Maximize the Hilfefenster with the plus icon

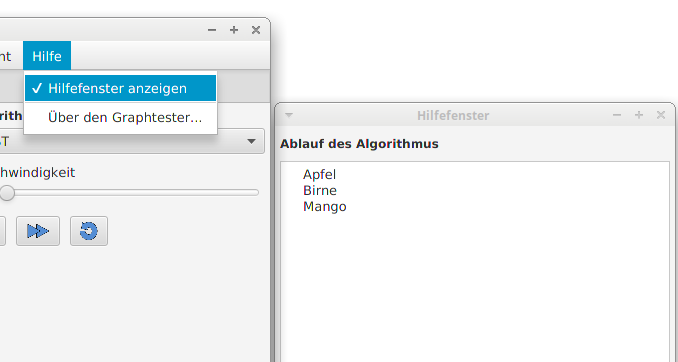(639, 115)
